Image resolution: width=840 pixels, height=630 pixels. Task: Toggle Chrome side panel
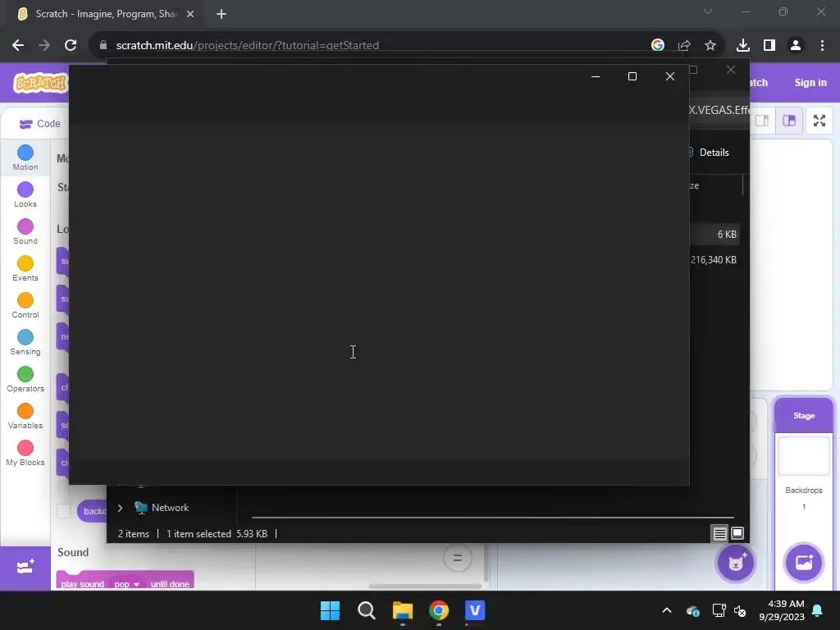(769, 46)
